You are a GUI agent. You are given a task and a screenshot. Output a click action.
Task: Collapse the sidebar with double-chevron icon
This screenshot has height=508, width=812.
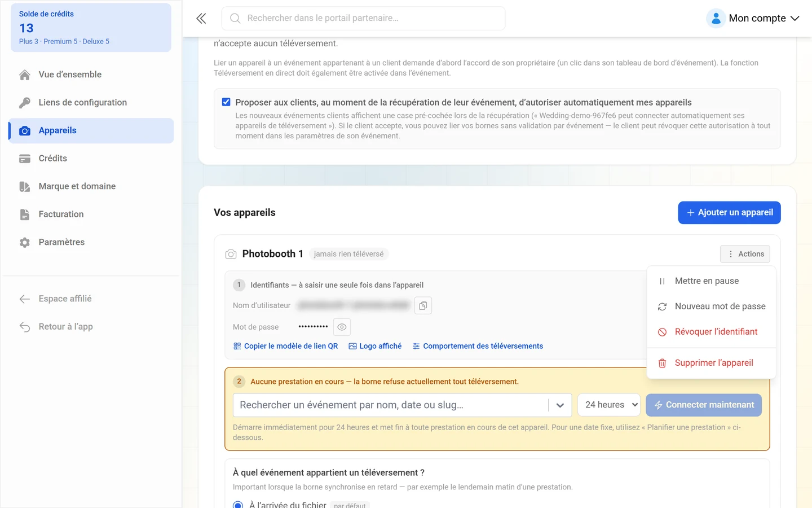click(201, 18)
